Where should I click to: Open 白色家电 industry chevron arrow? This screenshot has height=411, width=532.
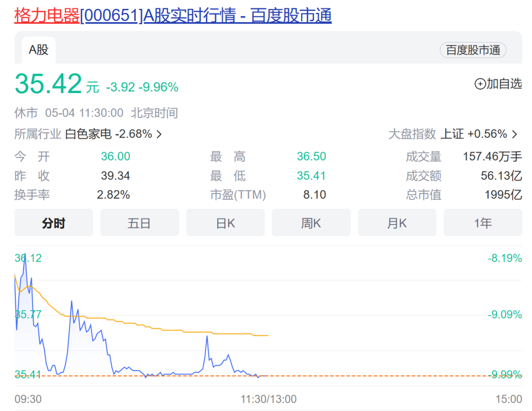pos(159,134)
